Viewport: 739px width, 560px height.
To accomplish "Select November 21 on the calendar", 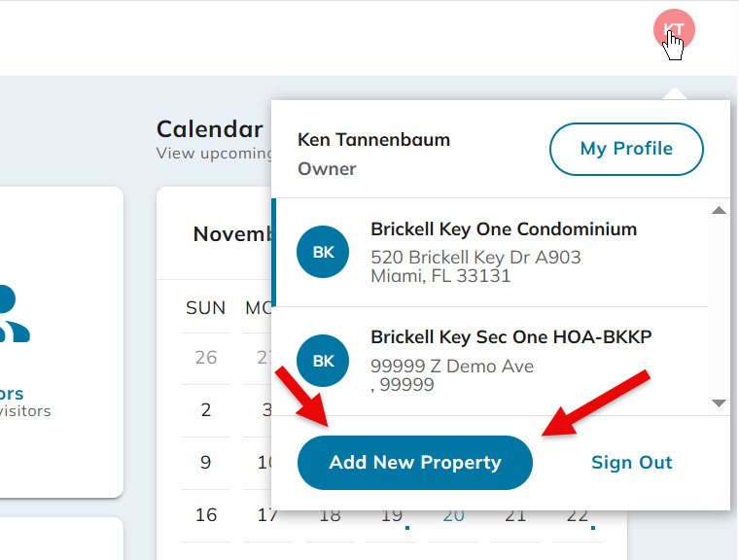I will (x=515, y=514).
